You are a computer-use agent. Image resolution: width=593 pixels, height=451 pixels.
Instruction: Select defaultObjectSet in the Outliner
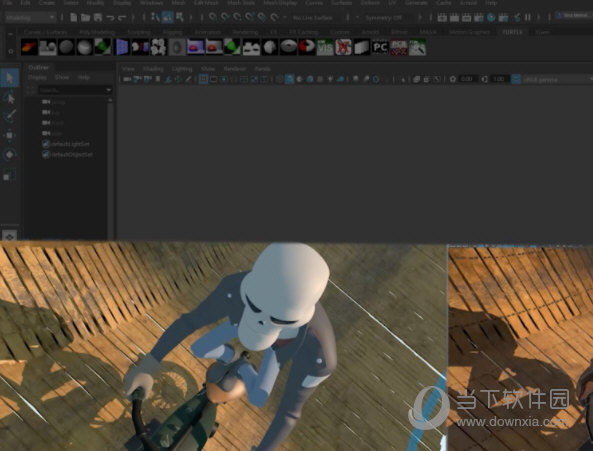[67, 155]
